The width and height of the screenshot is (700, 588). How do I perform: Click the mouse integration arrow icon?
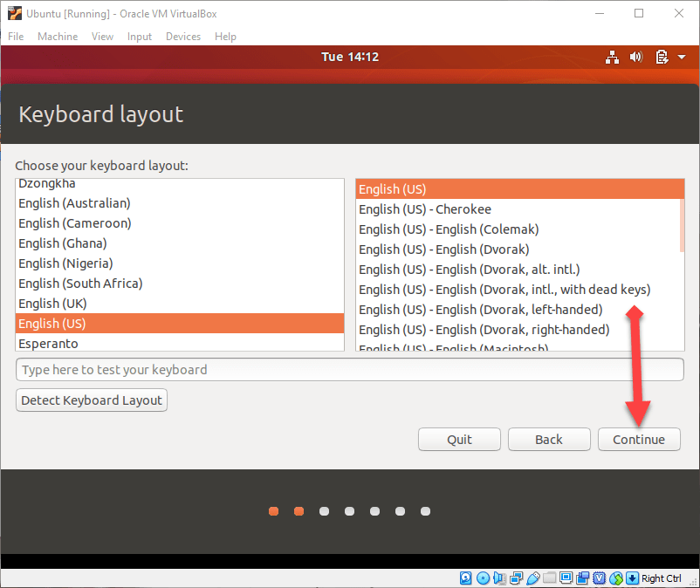(632, 578)
